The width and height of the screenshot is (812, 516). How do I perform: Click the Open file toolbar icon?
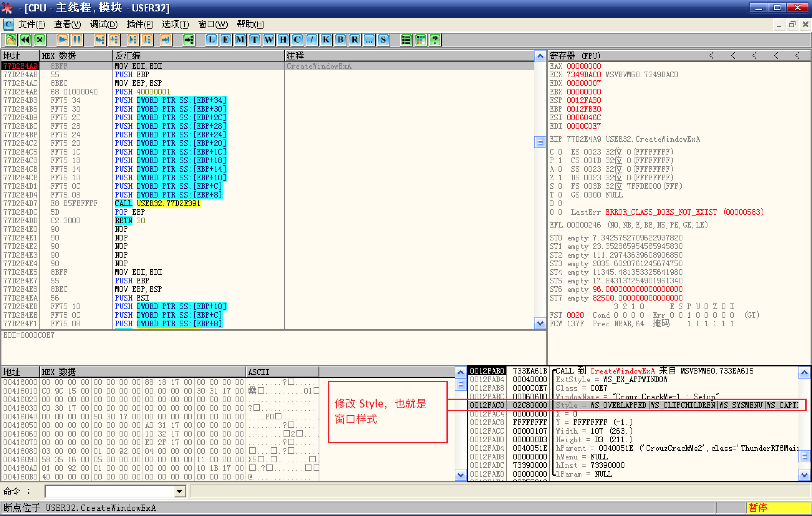point(11,40)
